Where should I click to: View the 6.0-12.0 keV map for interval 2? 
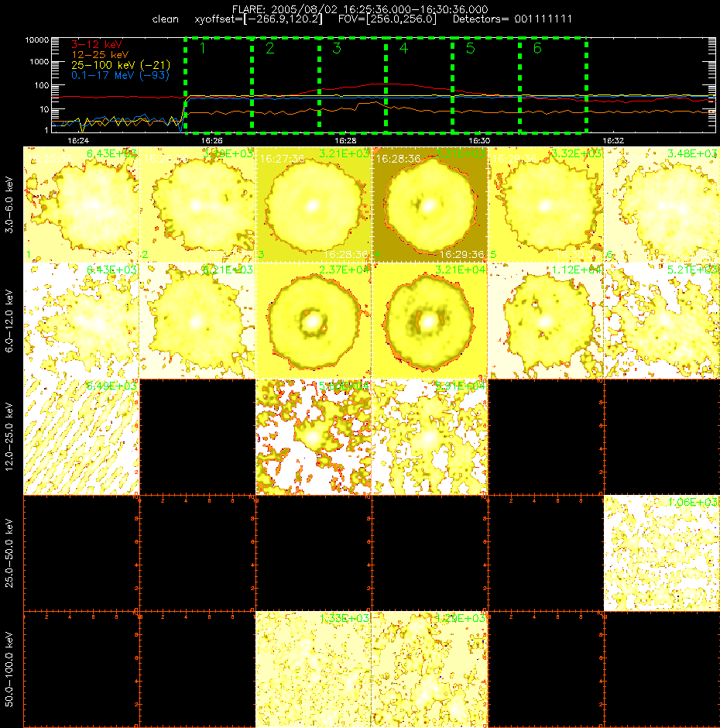[197, 321]
